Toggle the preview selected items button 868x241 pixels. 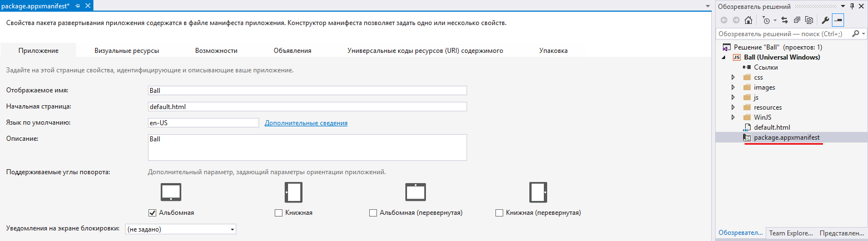[x=837, y=20]
